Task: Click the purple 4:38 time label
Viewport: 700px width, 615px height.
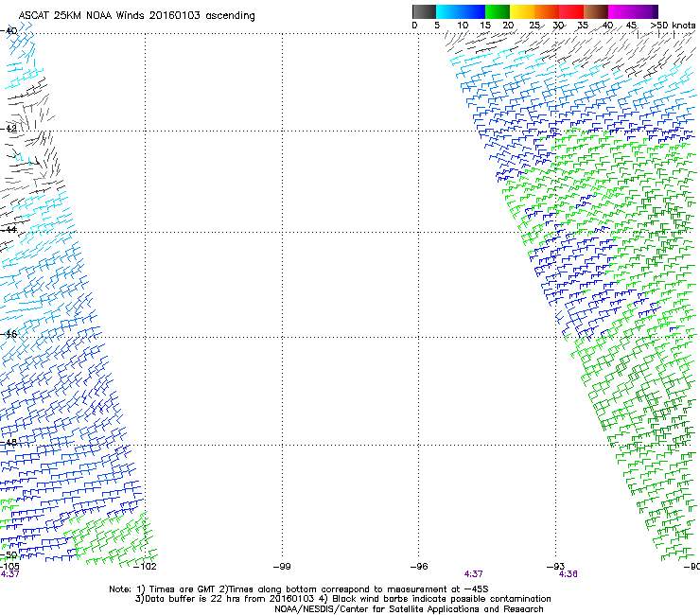Action: 568,574
